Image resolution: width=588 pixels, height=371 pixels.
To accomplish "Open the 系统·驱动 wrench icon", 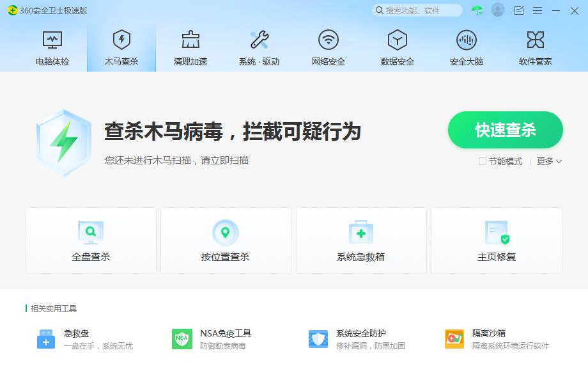I will tap(259, 40).
